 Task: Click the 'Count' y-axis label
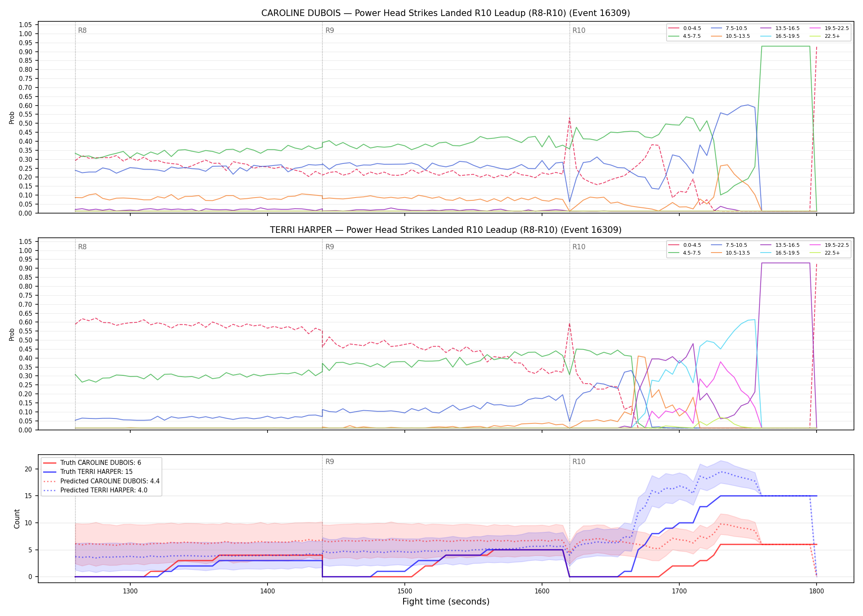point(17,519)
